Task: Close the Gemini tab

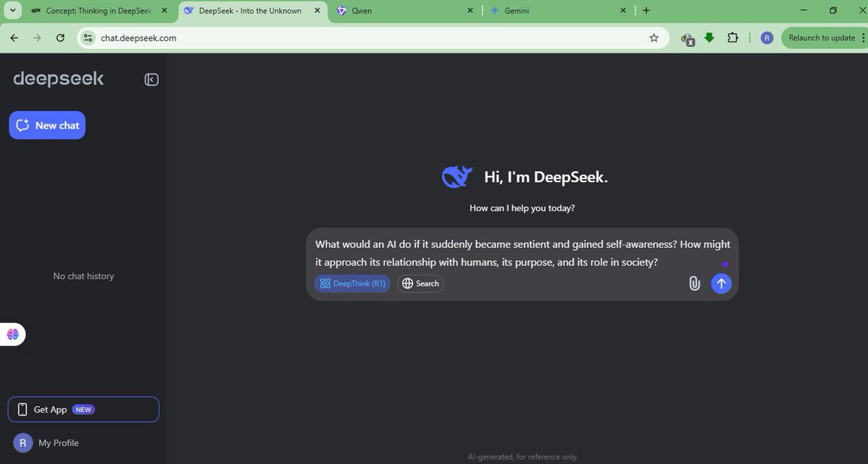Action: (624, 11)
